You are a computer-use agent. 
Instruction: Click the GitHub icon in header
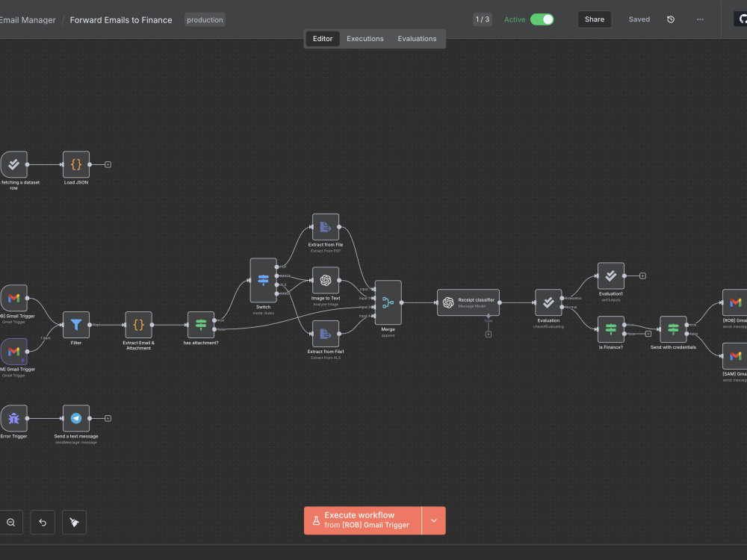tap(743, 19)
